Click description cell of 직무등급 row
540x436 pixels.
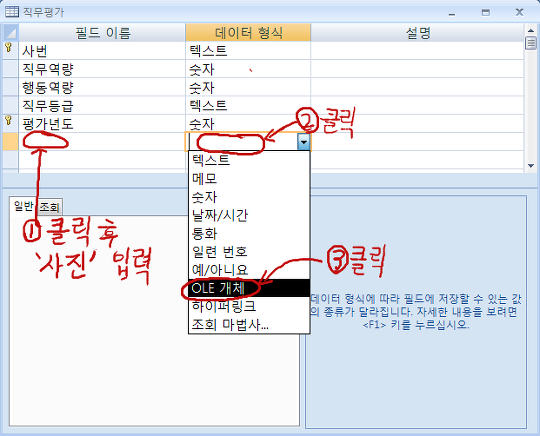click(x=417, y=105)
